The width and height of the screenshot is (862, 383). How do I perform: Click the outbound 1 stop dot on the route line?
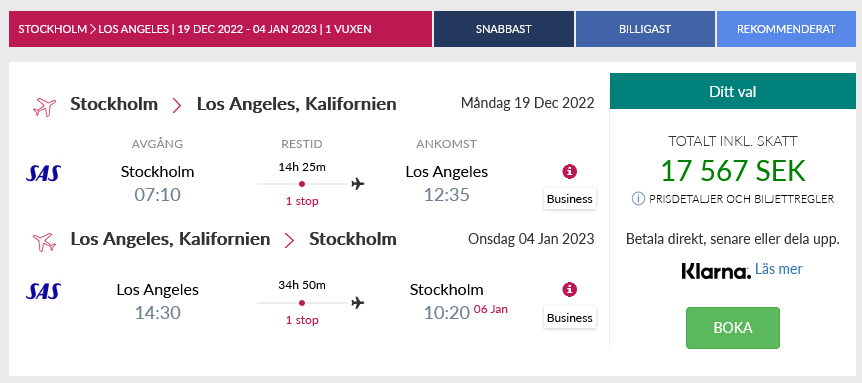[302, 184]
